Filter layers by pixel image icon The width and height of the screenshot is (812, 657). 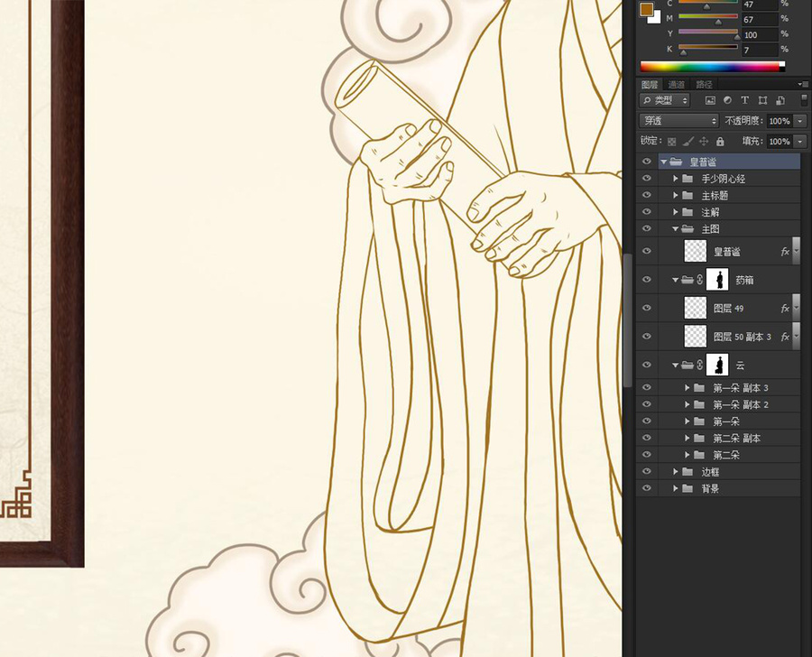coord(710,100)
